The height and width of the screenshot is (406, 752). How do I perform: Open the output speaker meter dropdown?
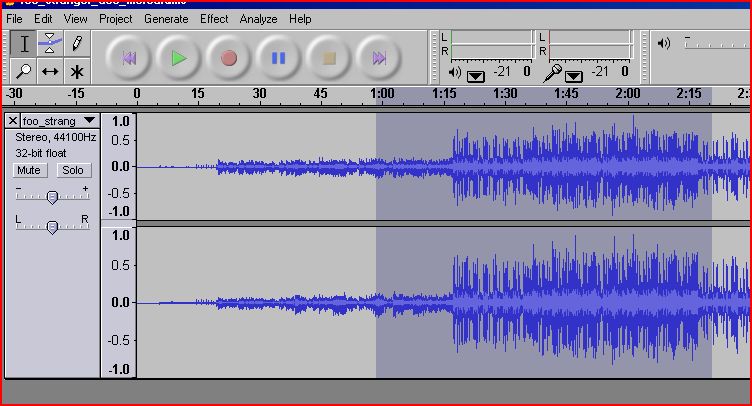(x=475, y=75)
